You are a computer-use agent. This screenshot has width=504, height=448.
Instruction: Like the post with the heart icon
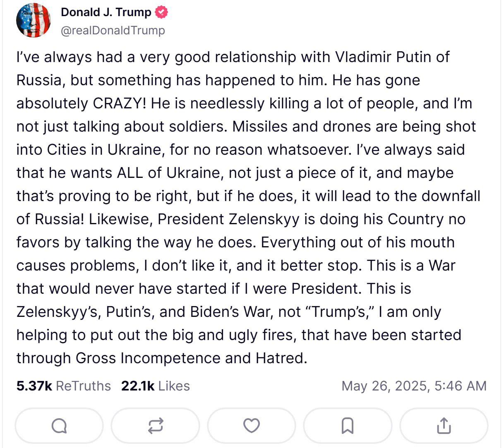(x=252, y=425)
